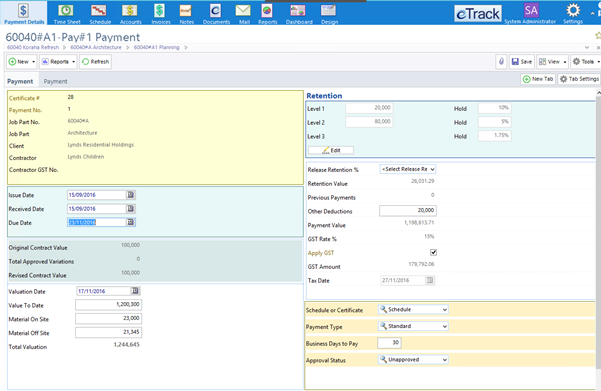This screenshot has height=391, width=601.
Task: Click the Due Date field
Action: click(97, 222)
